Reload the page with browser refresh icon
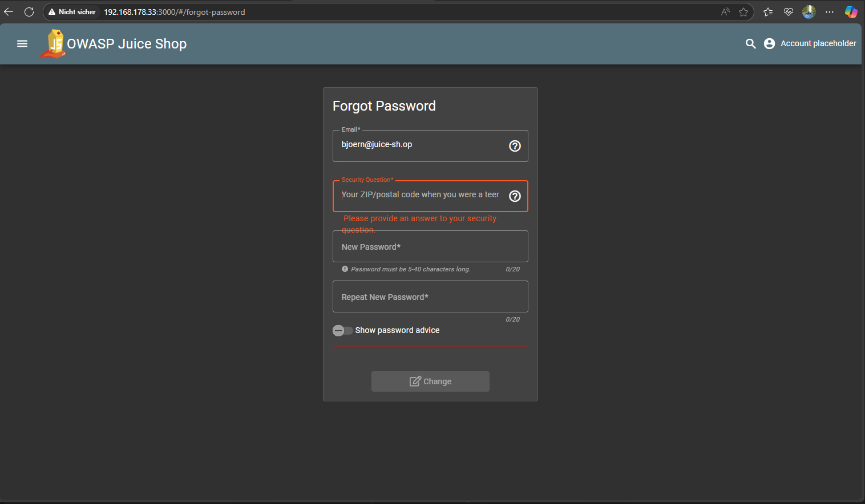 (x=29, y=12)
